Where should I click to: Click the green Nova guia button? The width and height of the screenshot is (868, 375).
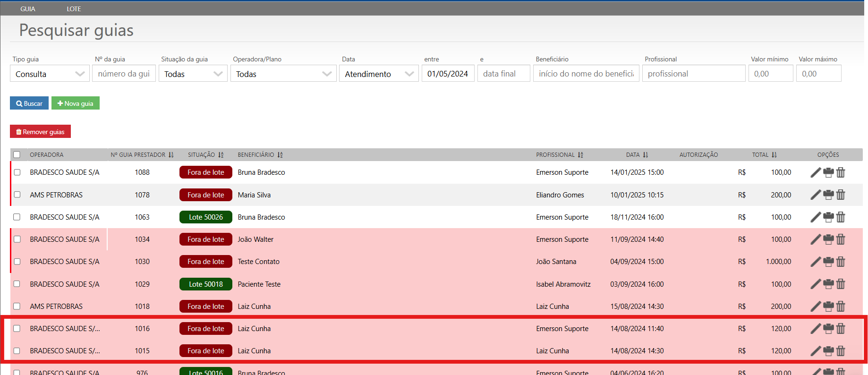(x=76, y=103)
